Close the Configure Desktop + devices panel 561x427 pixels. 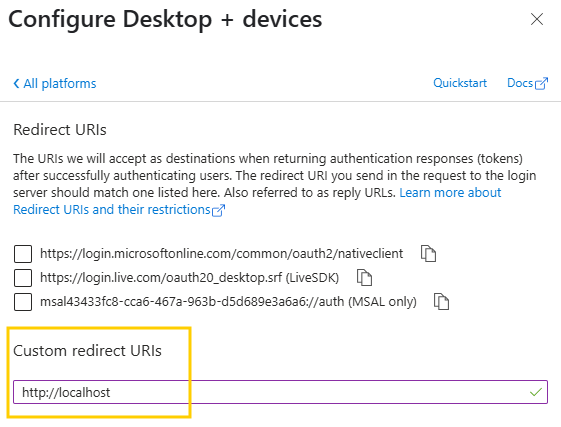pyautogui.click(x=537, y=19)
